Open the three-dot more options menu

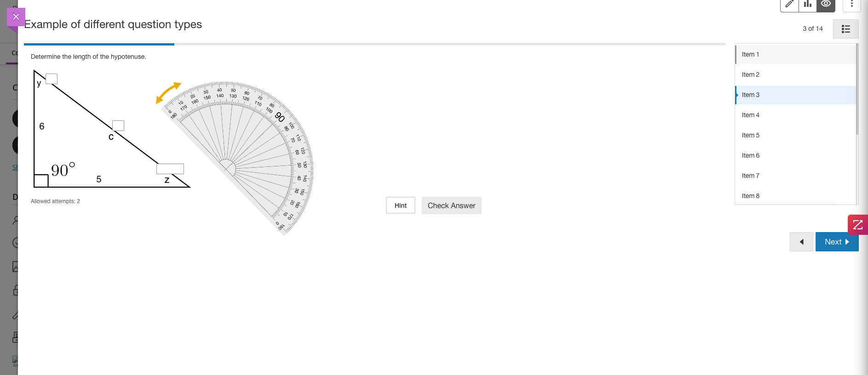[851, 5]
